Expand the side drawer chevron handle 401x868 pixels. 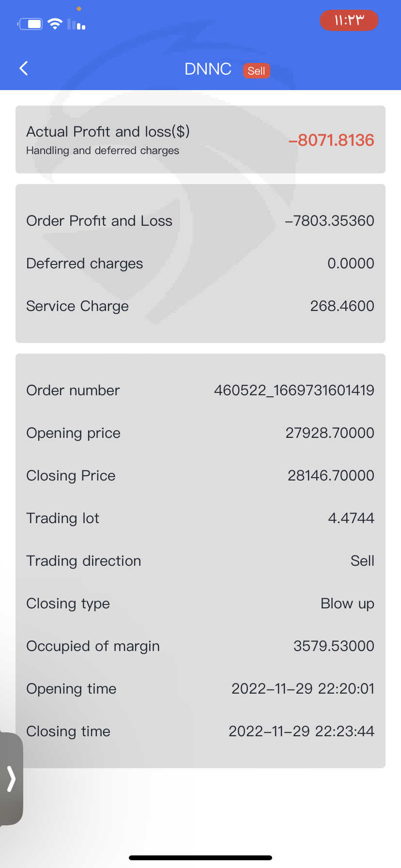click(11, 779)
